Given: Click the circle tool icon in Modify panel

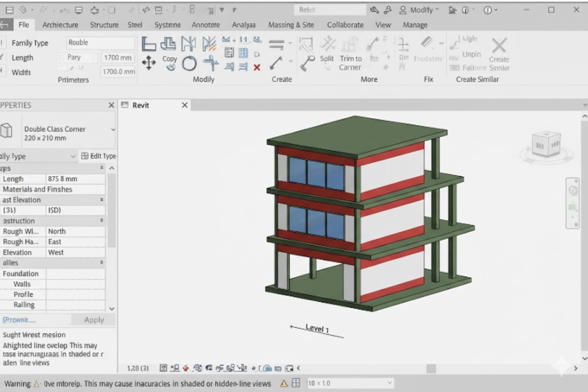Looking at the screenshot, I should tap(189, 64).
